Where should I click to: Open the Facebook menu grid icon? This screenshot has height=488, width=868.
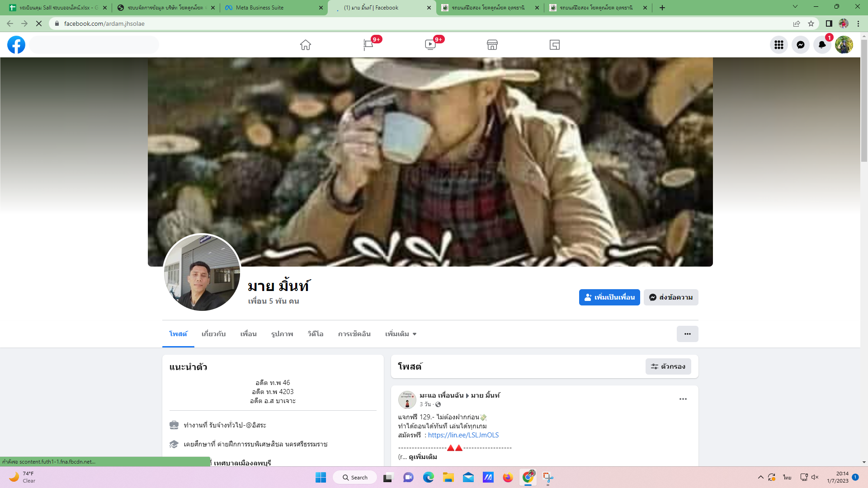point(778,45)
